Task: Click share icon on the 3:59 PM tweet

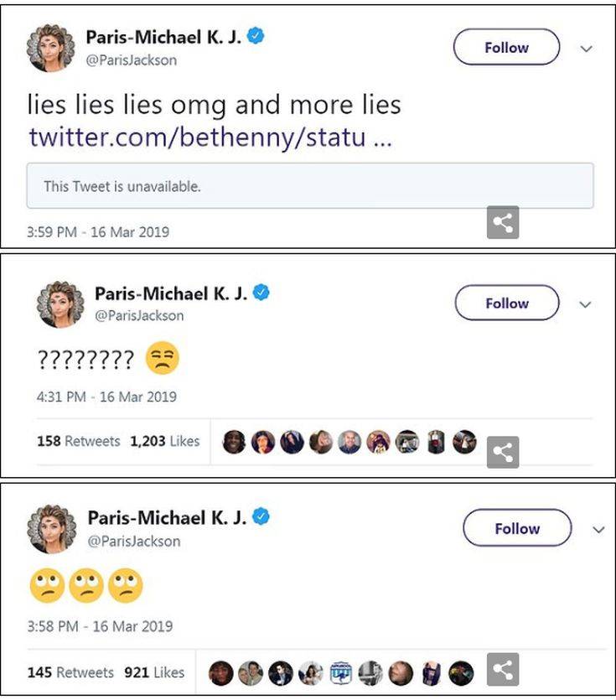Action: pos(502,222)
